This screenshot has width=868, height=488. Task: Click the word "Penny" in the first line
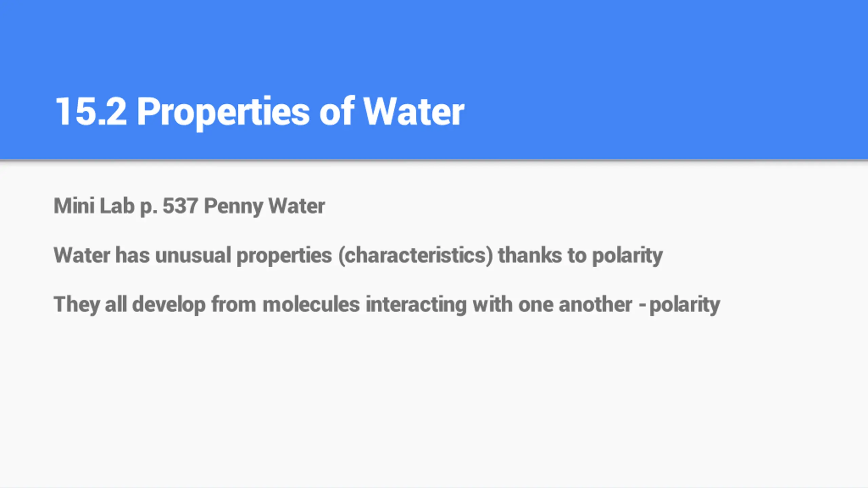(233, 206)
